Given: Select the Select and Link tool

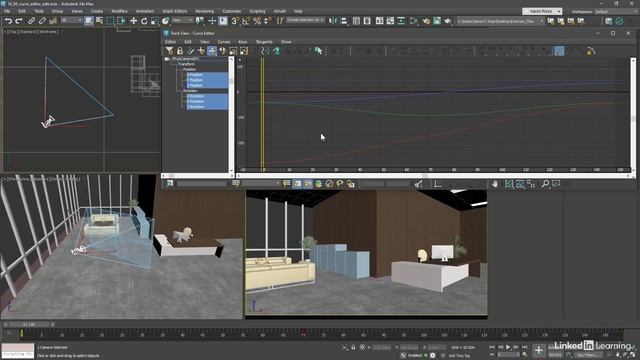Looking at the screenshot, I should tap(31, 21).
